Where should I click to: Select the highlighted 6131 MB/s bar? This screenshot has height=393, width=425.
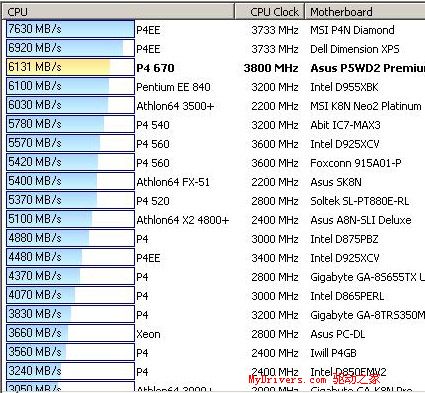point(70,67)
